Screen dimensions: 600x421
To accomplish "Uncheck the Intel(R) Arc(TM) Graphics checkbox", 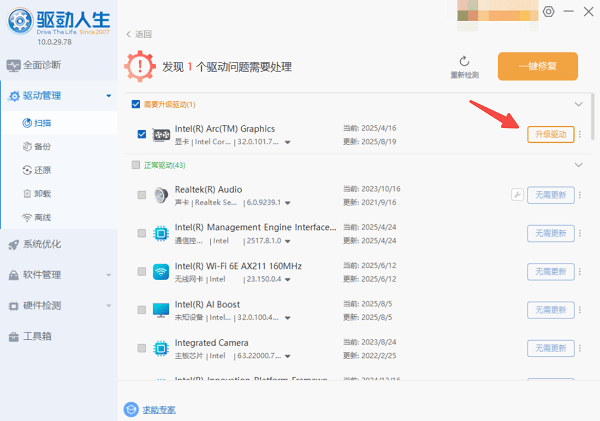I will click(142, 134).
